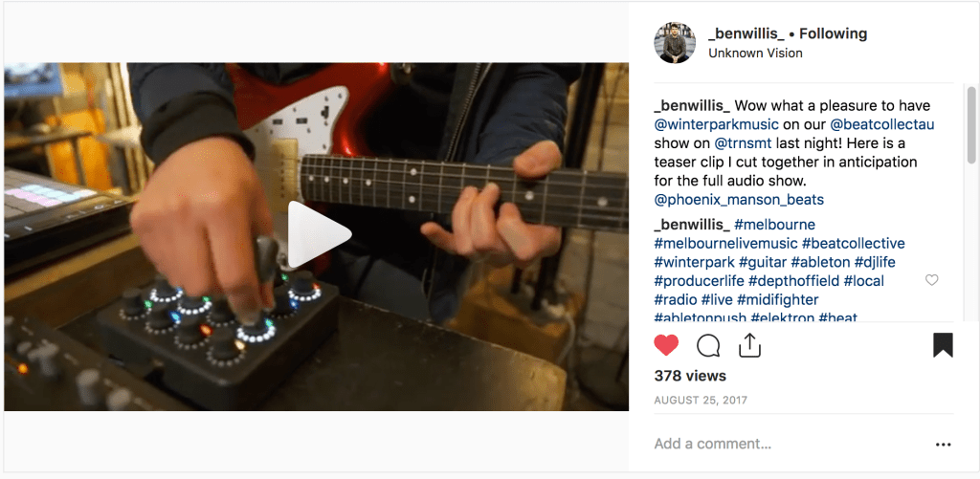The width and height of the screenshot is (980, 479).
Task: Unlike the post using red heart icon
Action: coord(666,345)
